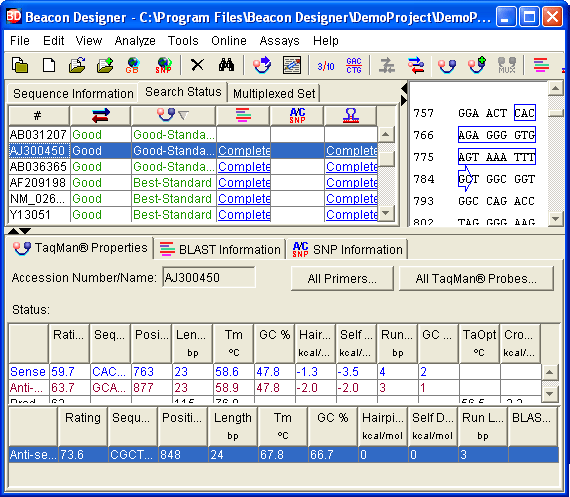The image size is (570, 497).
Task: Click the BLAST colored lines toolbar icon
Action: tap(541, 65)
